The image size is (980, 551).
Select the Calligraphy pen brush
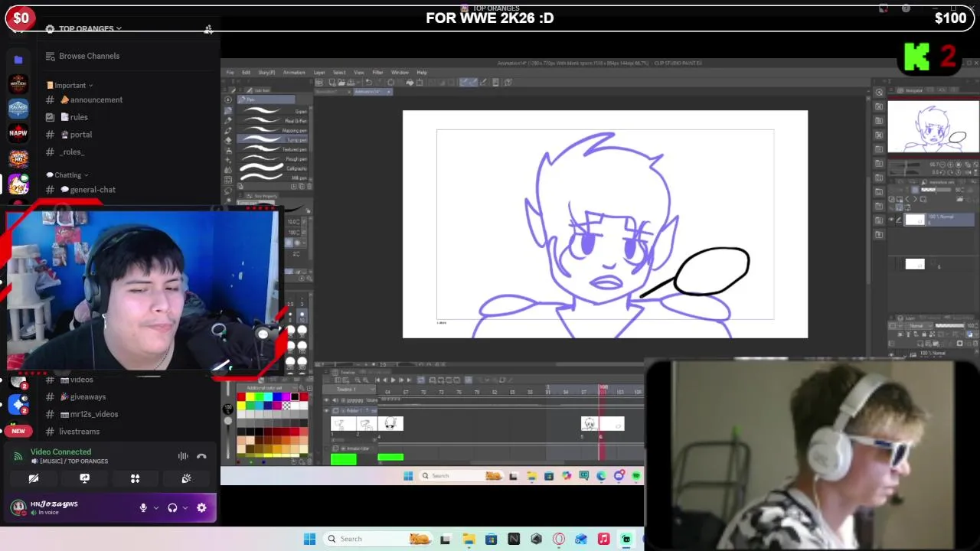pos(273,168)
